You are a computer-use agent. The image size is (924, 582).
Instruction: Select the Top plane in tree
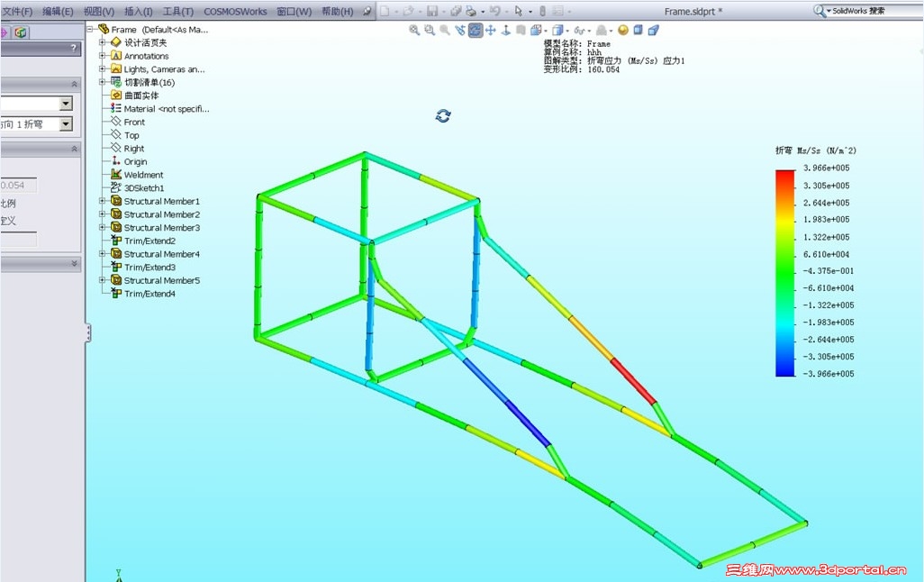pyautogui.click(x=125, y=135)
